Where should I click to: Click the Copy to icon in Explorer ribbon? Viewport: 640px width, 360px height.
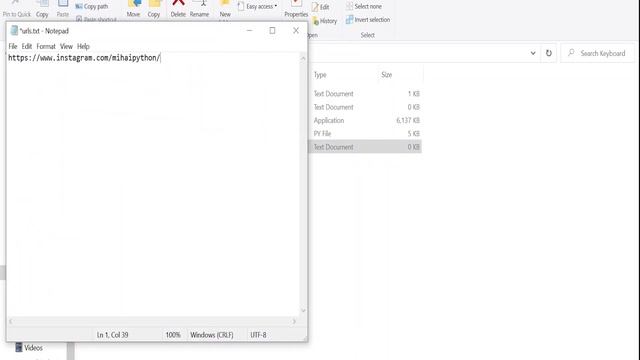click(154, 8)
